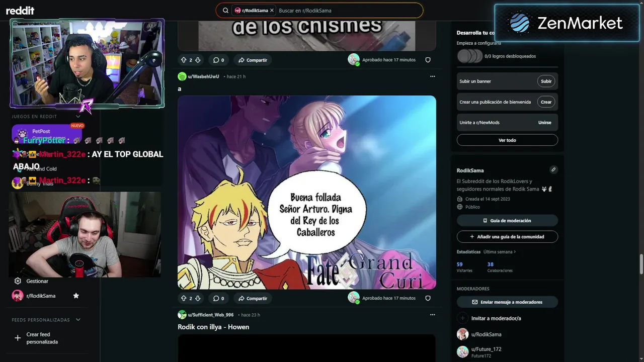Click the u/Sufficient_Web_996 avatar icon
The image size is (644, 362).
(x=182, y=315)
